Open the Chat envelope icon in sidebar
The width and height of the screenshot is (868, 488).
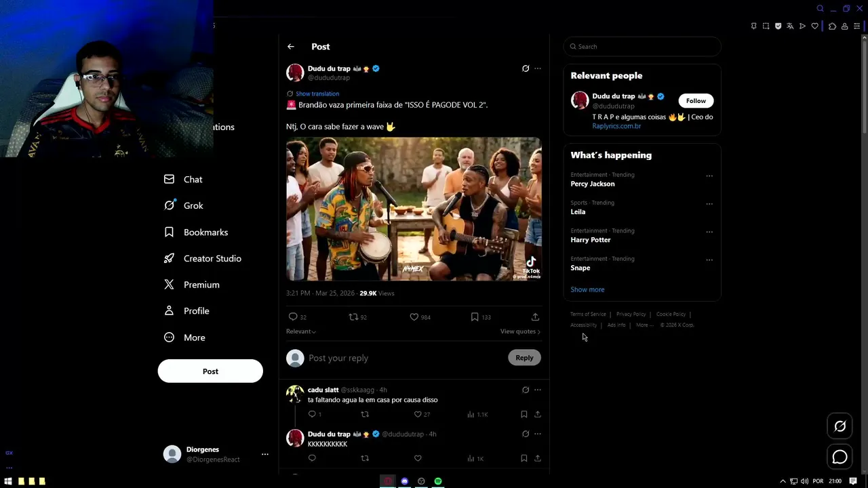pyautogui.click(x=169, y=179)
